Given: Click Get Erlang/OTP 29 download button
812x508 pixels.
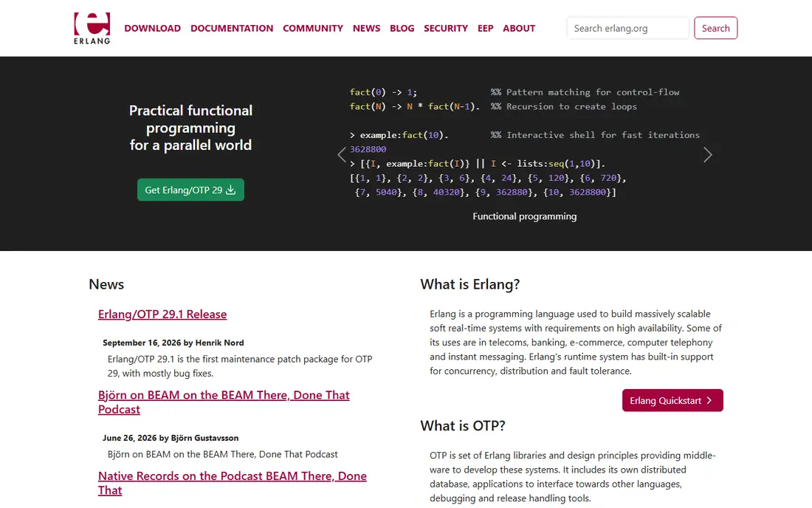Looking at the screenshot, I should pyautogui.click(x=190, y=190).
